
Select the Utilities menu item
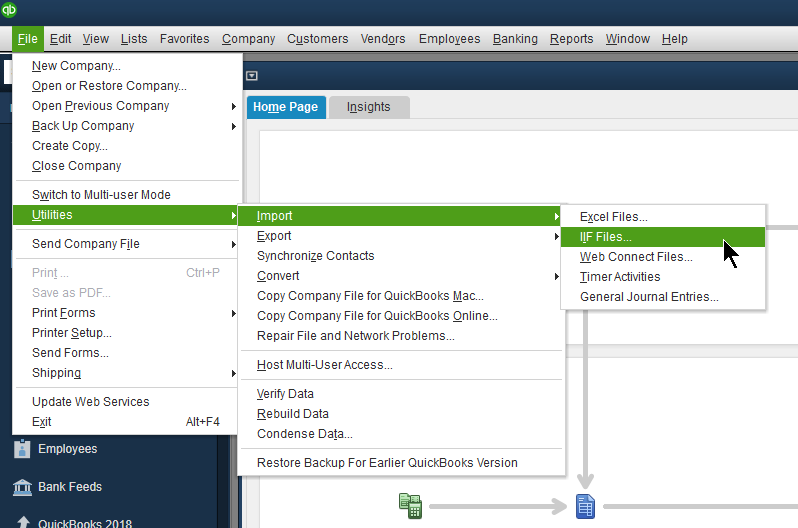pyautogui.click(x=126, y=215)
